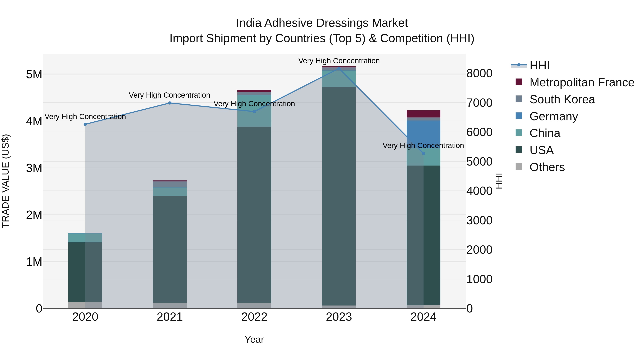Click the 5000 HHI axis tick
Viewport: 644px width, 362px height.
[x=479, y=162]
